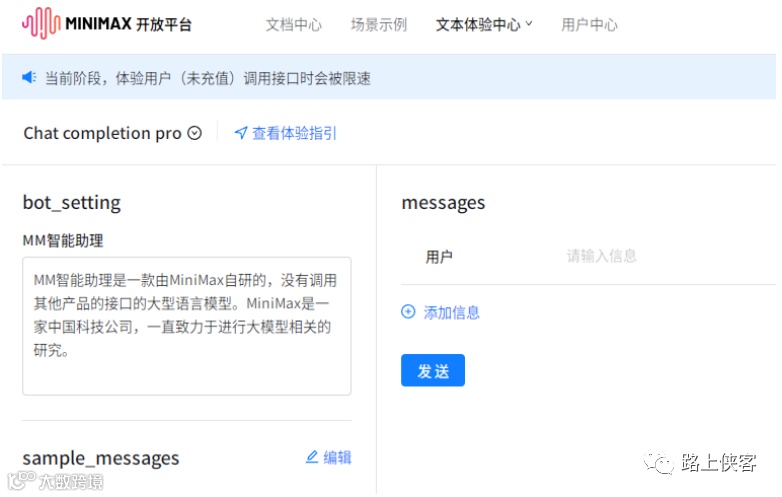Screen dimensions: 782x497
Task: Click the navigation arrow icon beside 查看体验指引
Action: [x=241, y=133]
